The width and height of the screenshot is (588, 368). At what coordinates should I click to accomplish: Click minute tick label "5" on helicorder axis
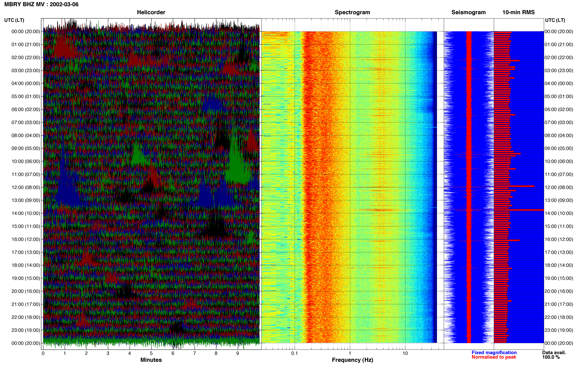151,353
